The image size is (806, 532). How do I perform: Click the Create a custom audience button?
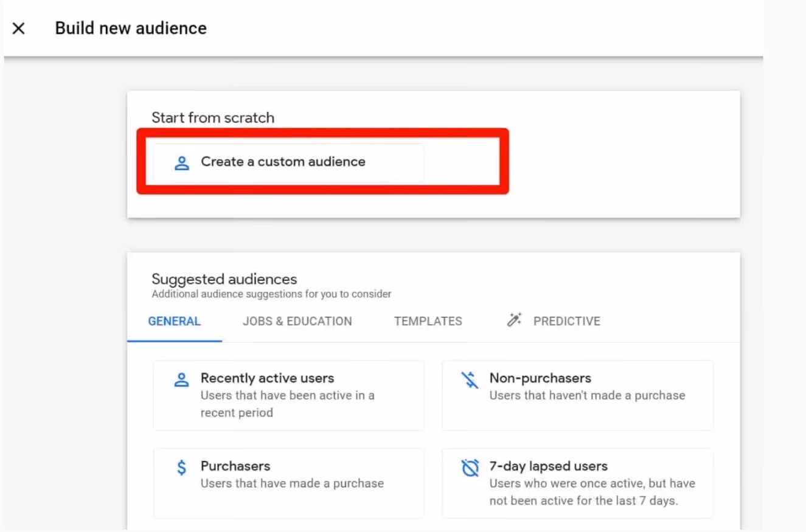288,162
